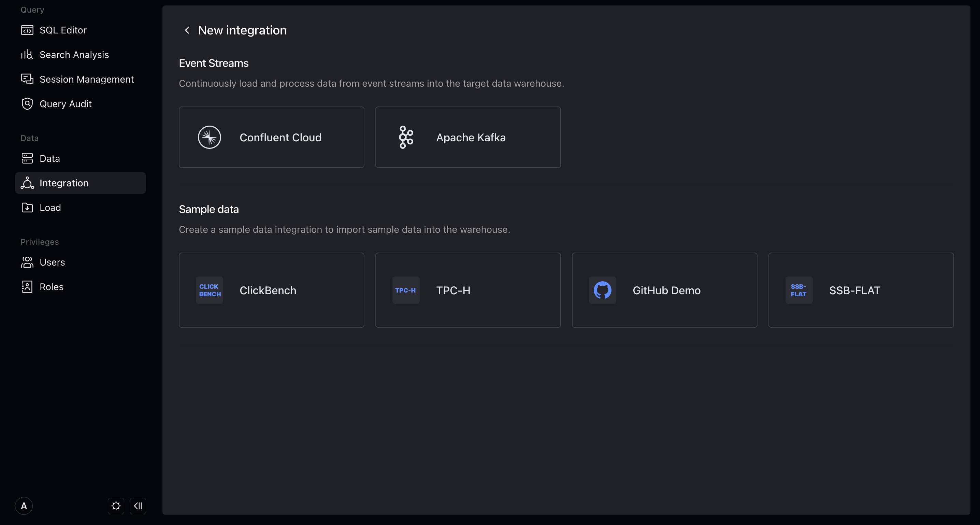
Task: Click the Apache Kafka logo icon
Action: (406, 137)
